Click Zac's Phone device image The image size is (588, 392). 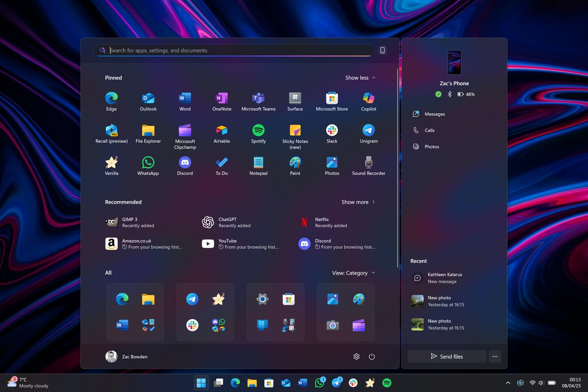tap(454, 62)
